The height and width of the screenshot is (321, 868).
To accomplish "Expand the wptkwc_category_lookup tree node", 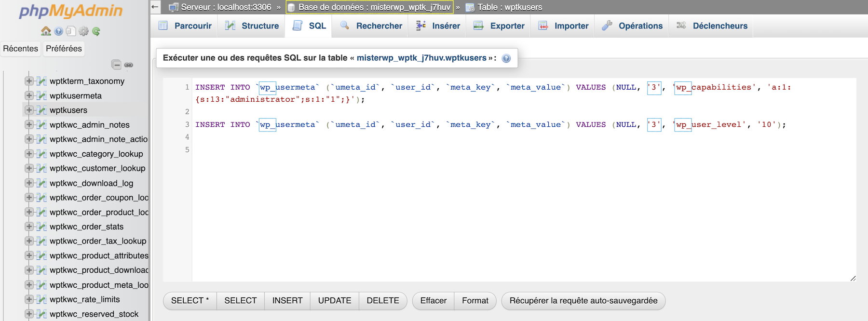I will point(29,154).
